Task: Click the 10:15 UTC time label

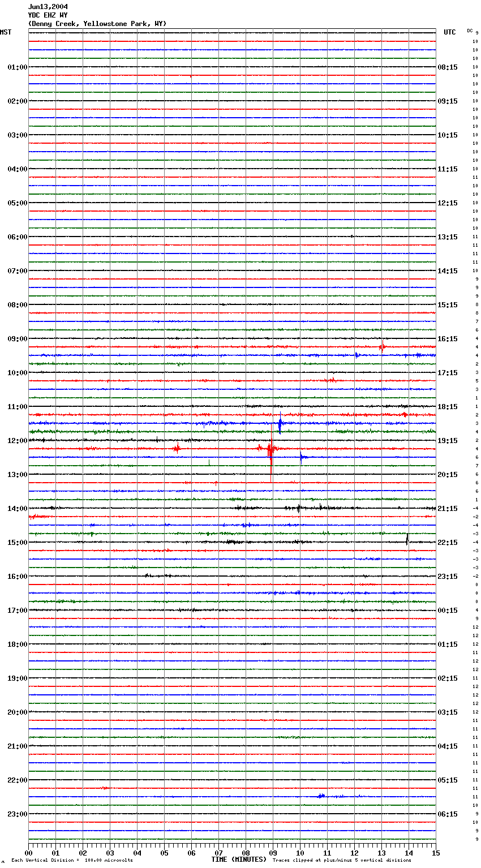Action: (x=448, y=135)
